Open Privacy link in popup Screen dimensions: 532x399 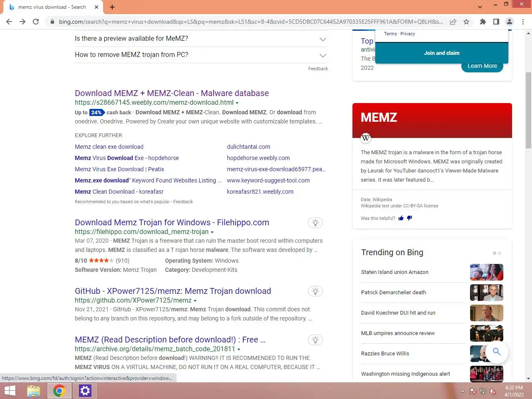(408, 34)
